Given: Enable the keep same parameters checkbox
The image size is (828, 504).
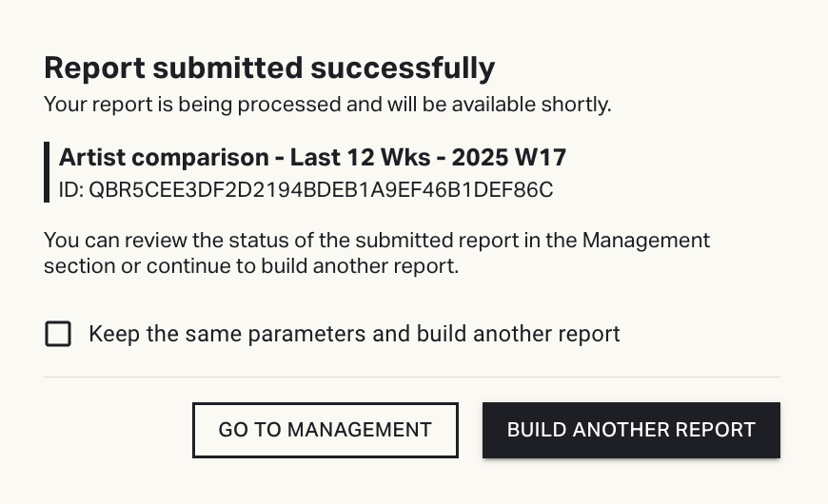Looking at the screenshot, I should (58, 334).
